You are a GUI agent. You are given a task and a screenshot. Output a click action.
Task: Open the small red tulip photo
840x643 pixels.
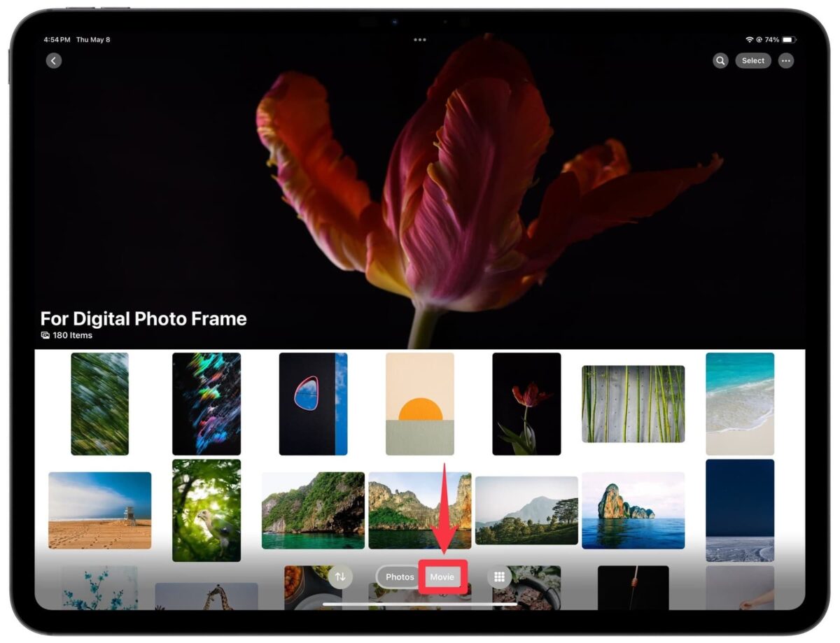(x=526, y=404)
